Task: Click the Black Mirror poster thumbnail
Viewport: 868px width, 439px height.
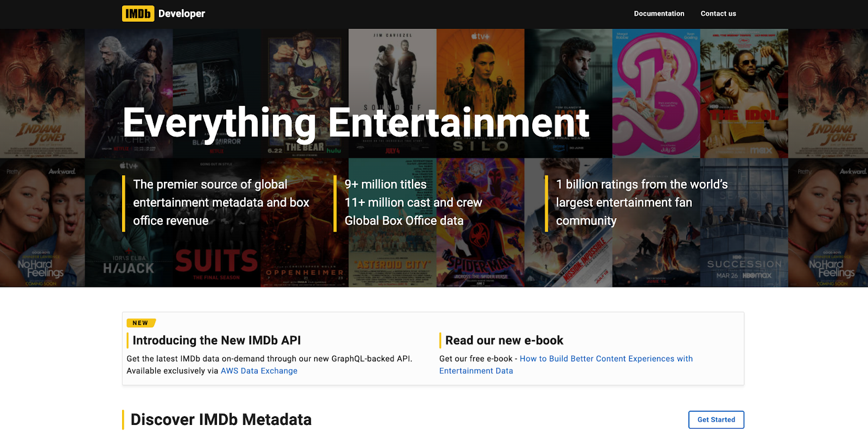Action: [216, 93]
